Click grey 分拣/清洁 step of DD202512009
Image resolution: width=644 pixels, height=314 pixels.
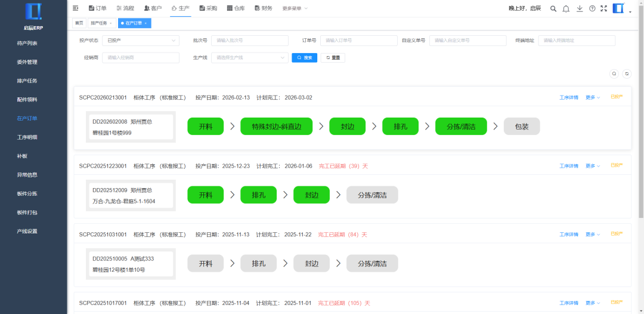tap(372, 195)
